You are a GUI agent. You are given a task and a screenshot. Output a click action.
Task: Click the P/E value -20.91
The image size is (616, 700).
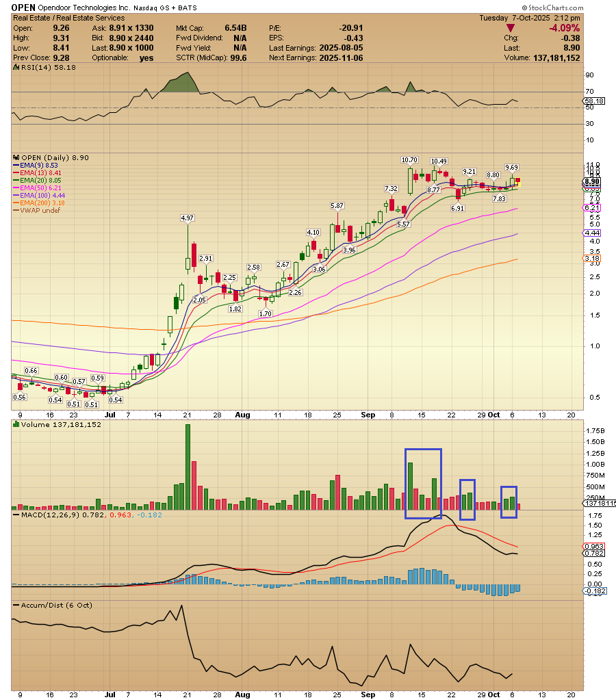(351, 28)
